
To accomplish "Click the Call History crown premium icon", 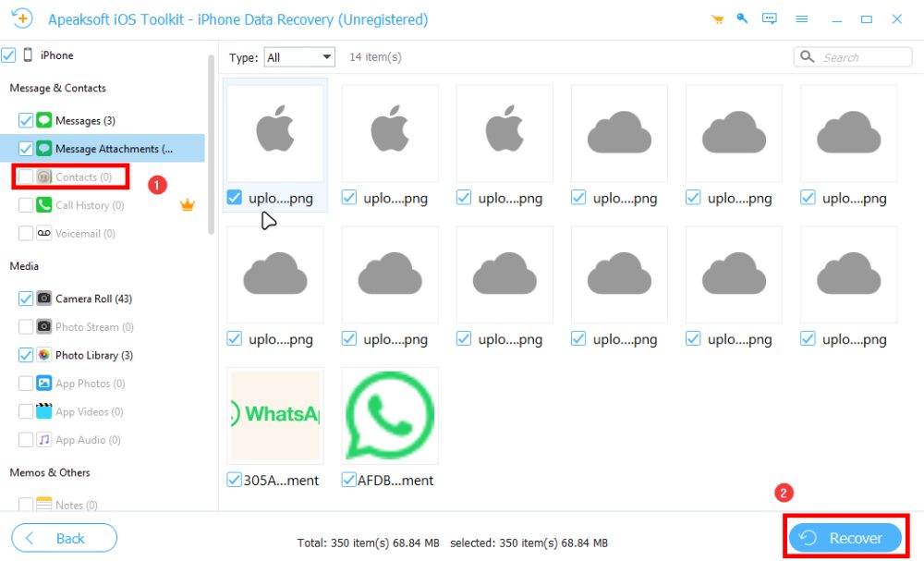I will tap(188, 205).
